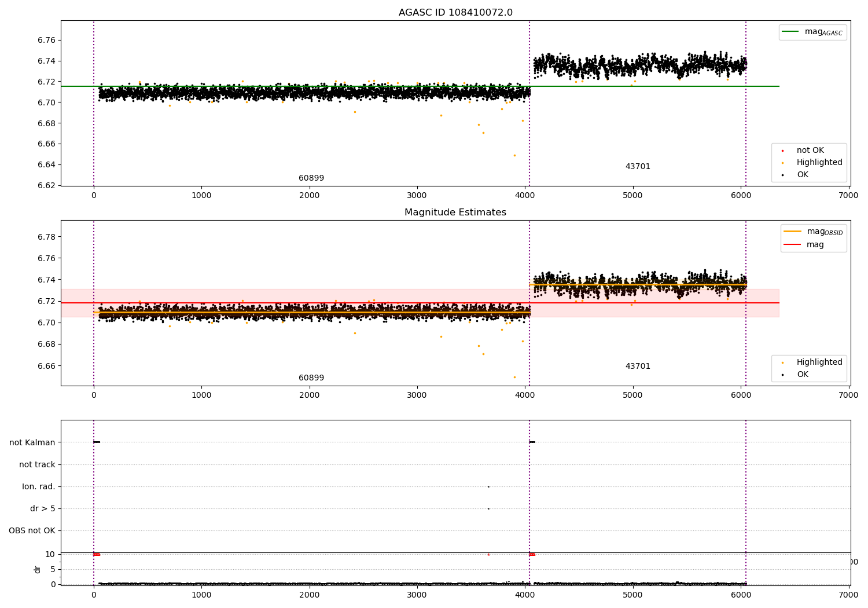Click "Highlighted" in the Magnitude Estimates legend
The height and width of the screenshot is (608, 868).
[x=819, y=362]
